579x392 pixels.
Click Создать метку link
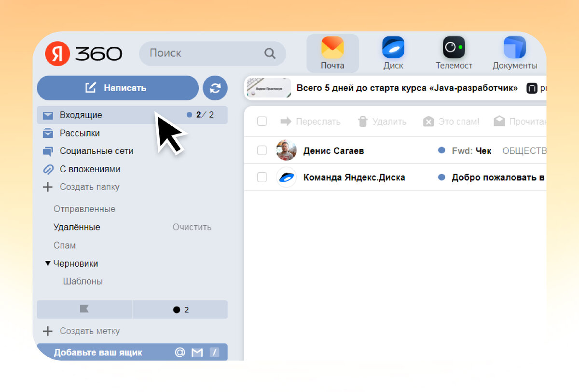[90, 331]
